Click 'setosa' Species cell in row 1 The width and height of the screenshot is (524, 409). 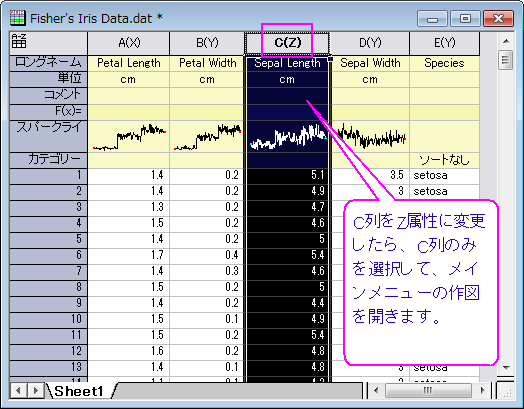point(444,175)
